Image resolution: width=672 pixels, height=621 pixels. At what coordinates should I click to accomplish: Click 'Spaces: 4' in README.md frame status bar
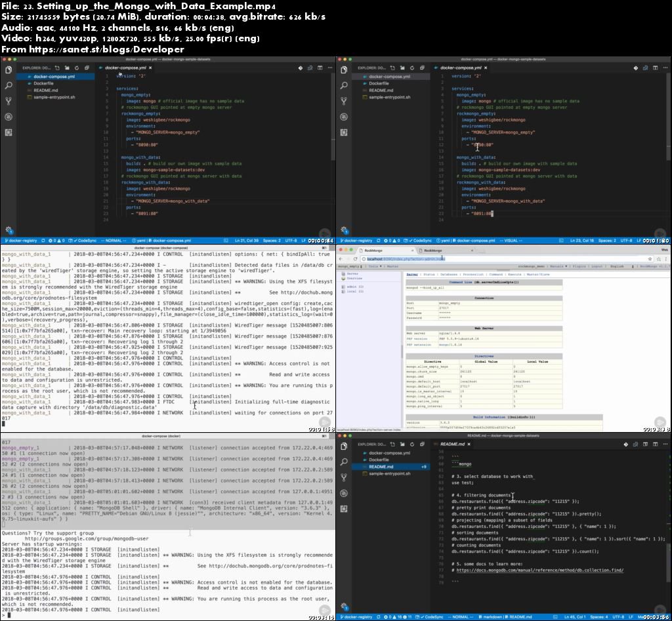coord(598,617)
